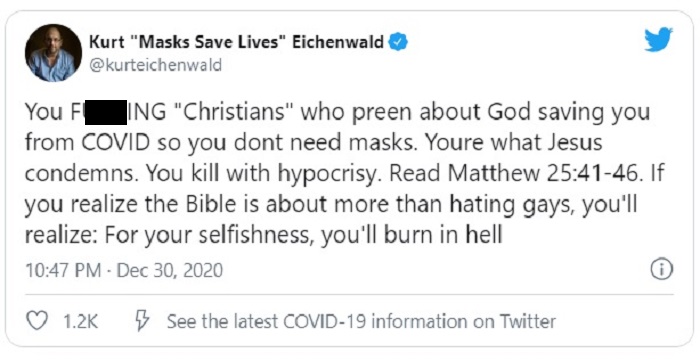
Task: Click the Twitter bird logo
Action: 658,39
